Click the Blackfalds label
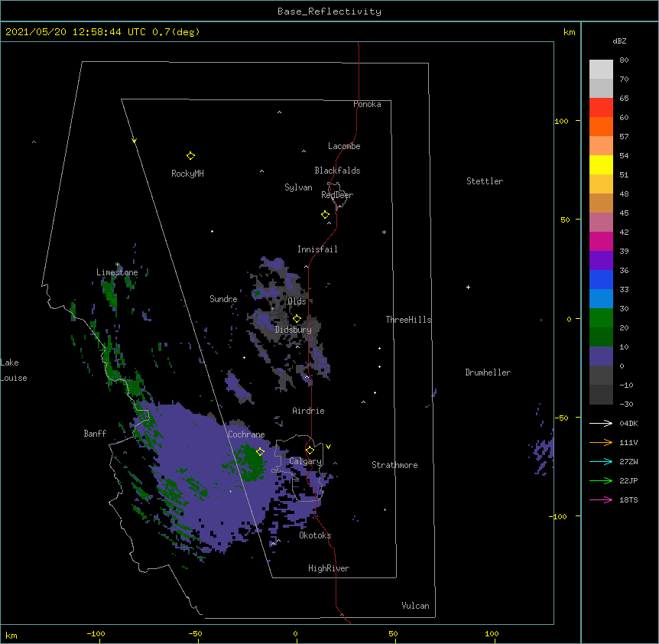The width and height of the screenshot is (659, 644). [x=337, y=171]
